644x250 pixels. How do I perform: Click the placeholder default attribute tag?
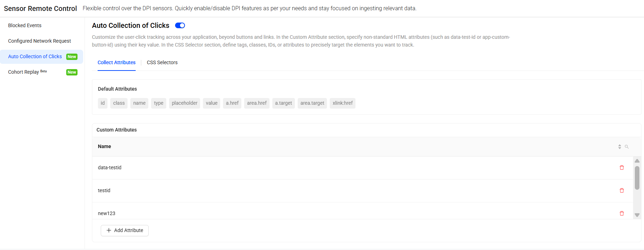pos(185,103)
